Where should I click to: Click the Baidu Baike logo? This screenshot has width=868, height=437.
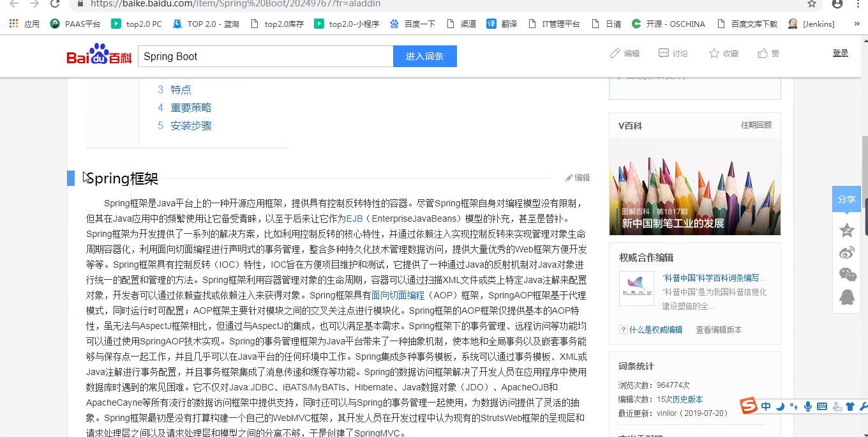99,55
